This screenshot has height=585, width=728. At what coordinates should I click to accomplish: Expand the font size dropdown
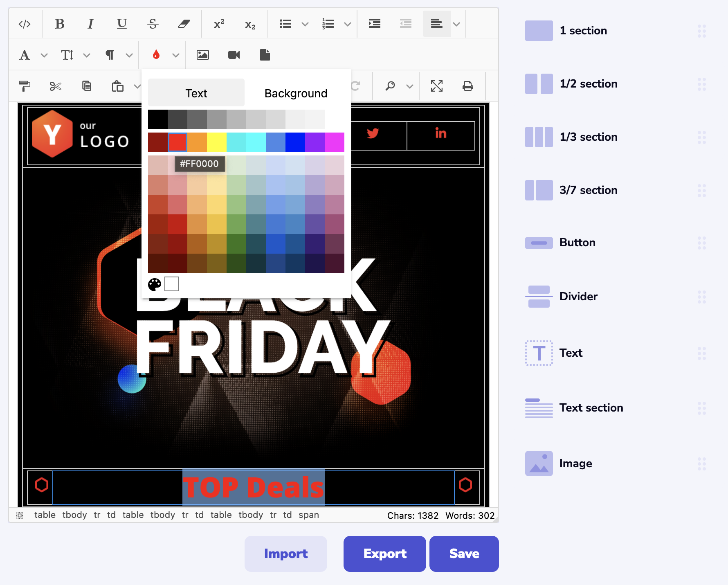pos(87,55)
